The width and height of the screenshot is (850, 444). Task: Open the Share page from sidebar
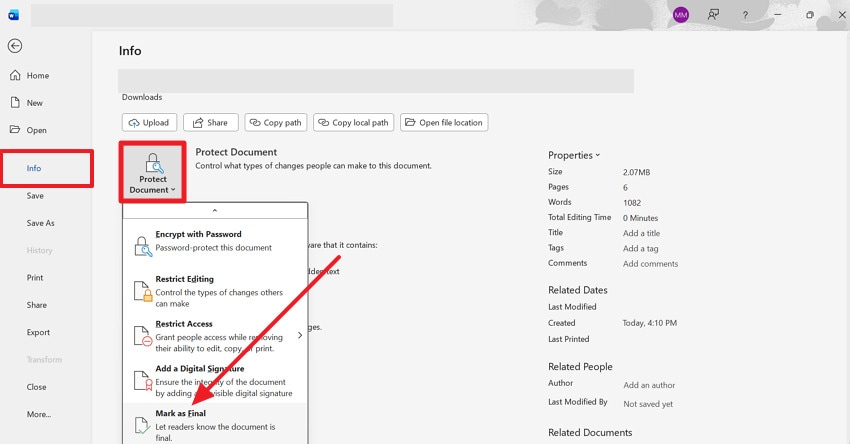(x=36, y=305)
